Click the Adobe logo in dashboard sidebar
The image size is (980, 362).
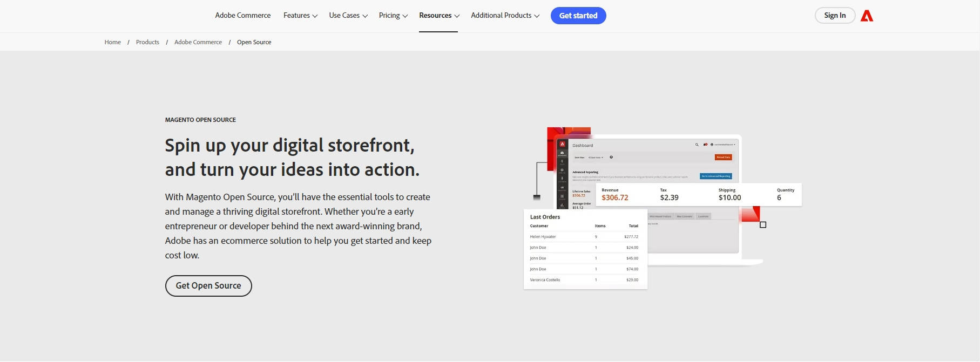pyautogui.click(x=562, y=144)
